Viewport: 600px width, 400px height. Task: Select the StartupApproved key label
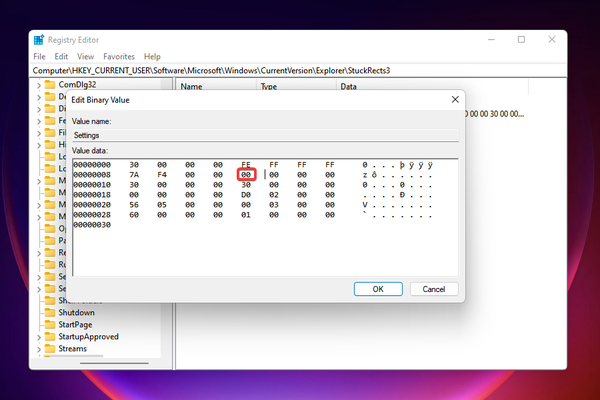point(88,337)
